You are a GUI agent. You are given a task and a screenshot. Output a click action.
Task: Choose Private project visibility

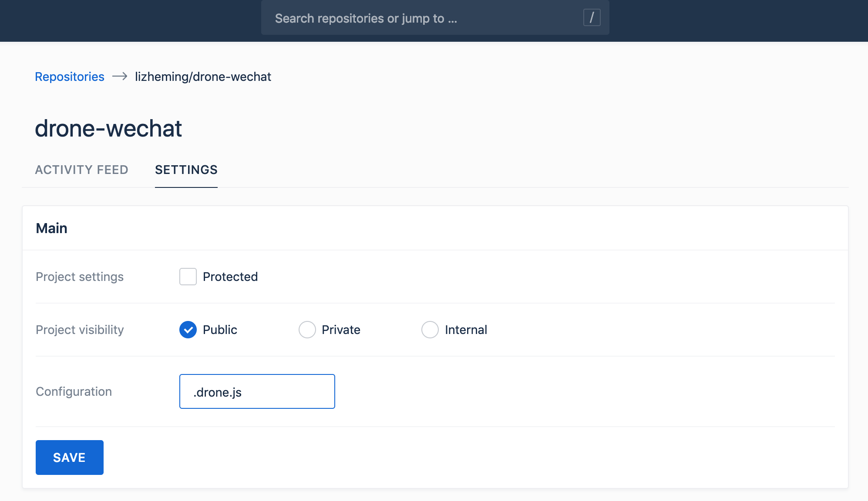pos(307,330)
